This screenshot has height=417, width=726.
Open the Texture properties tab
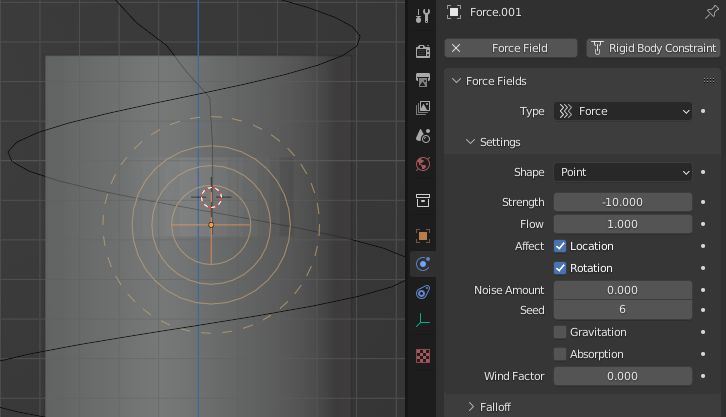pyautogui.click(x=423, y=356)
